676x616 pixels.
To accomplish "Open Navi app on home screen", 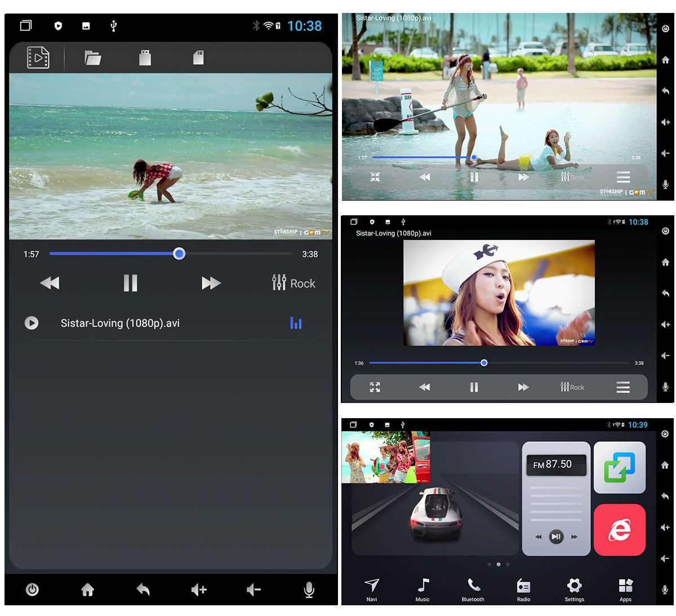I will click(x=372, y=590).
